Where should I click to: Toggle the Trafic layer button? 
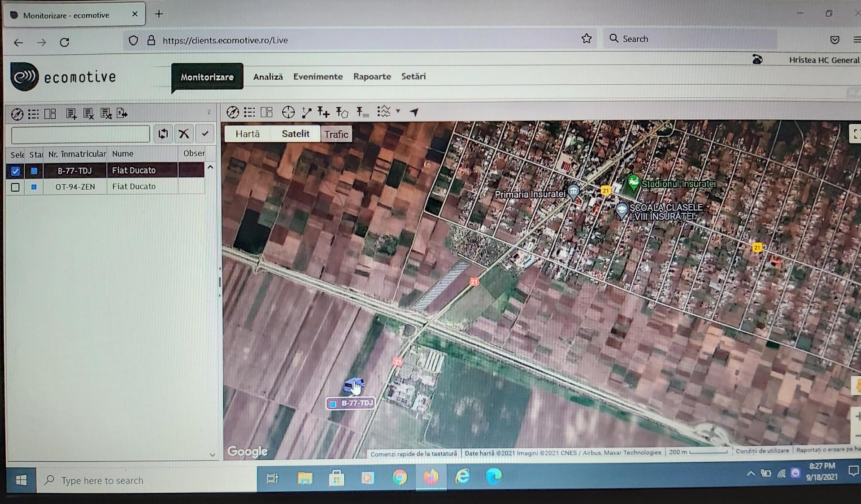[336, 134]
